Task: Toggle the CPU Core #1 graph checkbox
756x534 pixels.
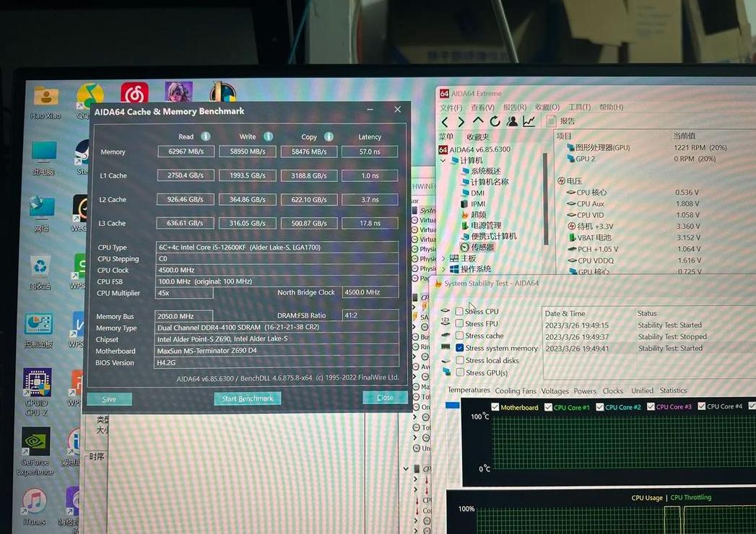Action: [548, 407]
